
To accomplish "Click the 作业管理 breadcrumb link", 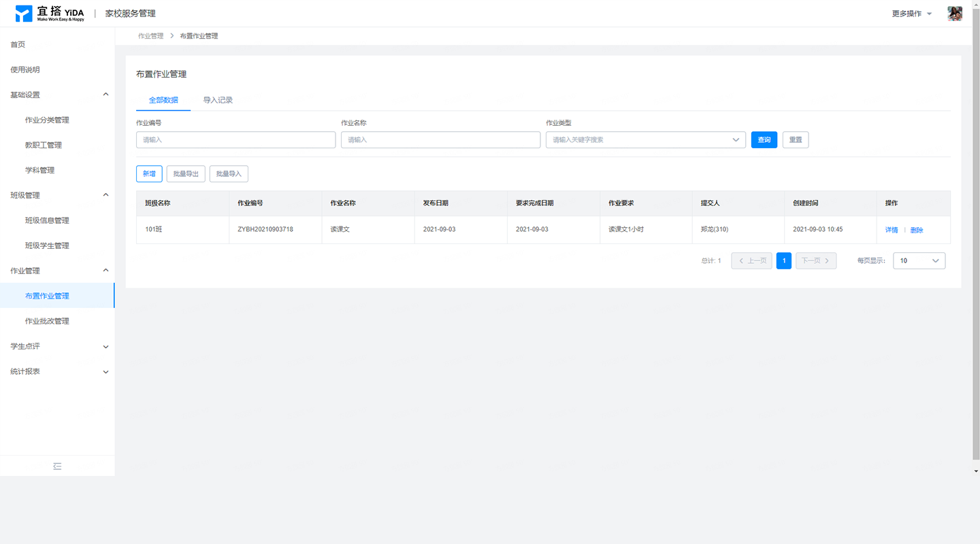I will [151, 36].
